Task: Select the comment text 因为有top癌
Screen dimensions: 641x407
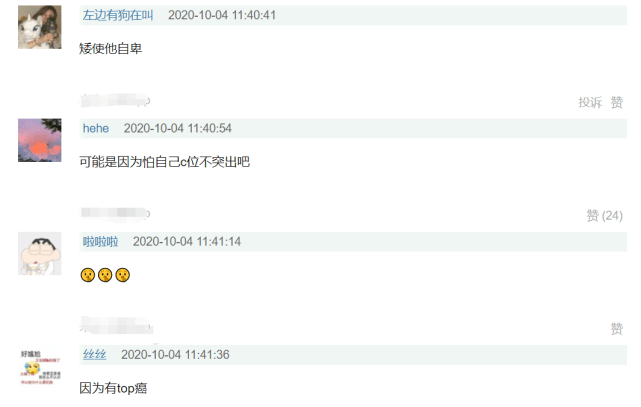Action: click(113, 388)
